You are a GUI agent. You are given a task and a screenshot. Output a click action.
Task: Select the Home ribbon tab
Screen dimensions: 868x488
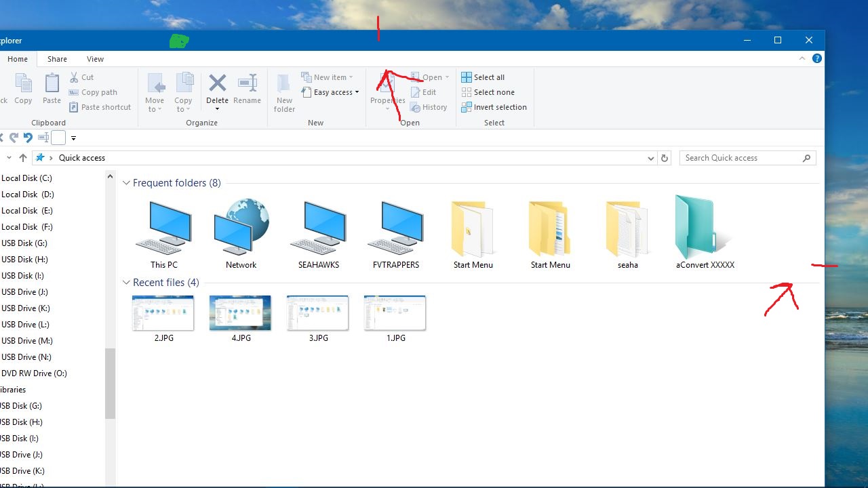point(18,59)
